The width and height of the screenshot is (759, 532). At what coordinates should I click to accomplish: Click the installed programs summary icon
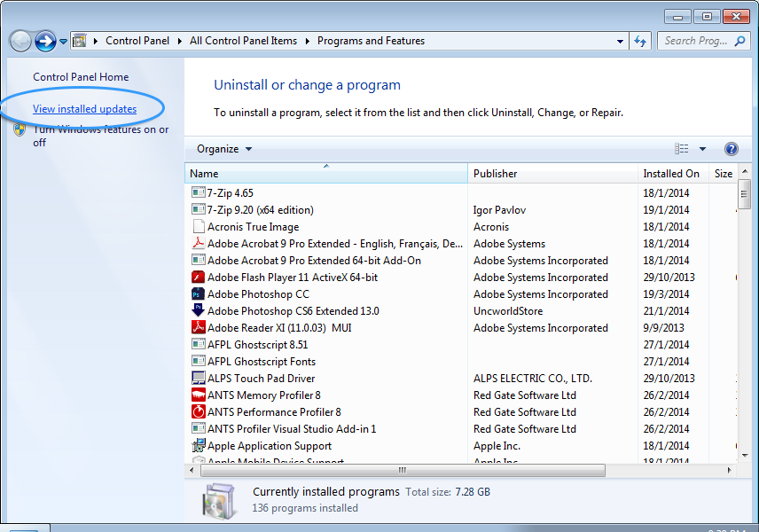[218, 501]
